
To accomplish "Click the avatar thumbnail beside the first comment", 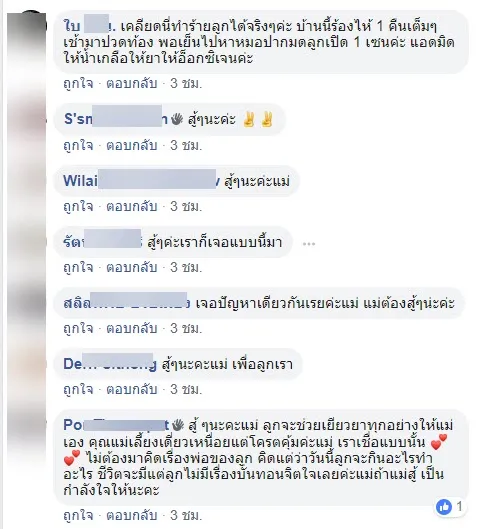I will click(27, 32).
